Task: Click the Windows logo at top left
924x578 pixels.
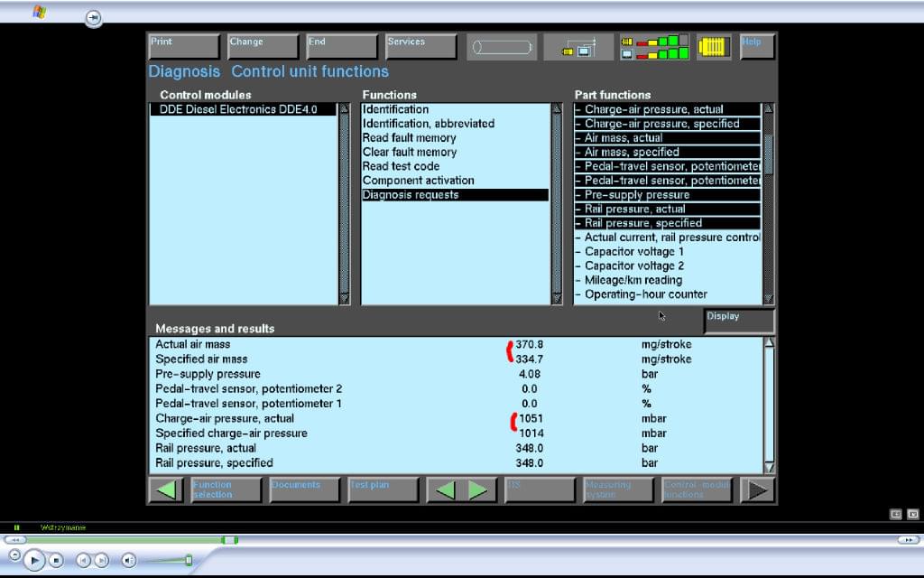Action: click(x=40, y=12)
